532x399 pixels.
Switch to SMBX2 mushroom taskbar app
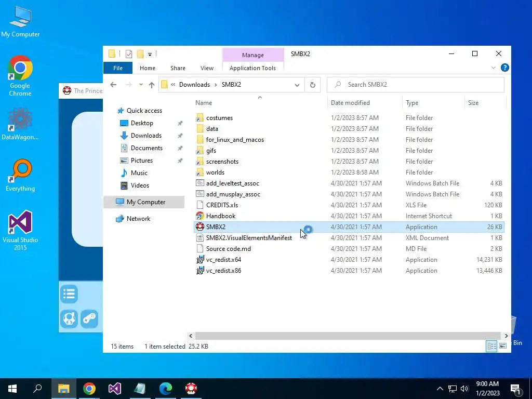click(x=191, y=389)
